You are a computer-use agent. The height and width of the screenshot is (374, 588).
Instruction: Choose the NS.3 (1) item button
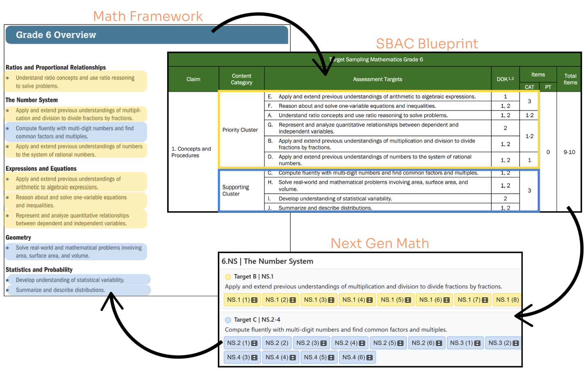pos(465,343)
